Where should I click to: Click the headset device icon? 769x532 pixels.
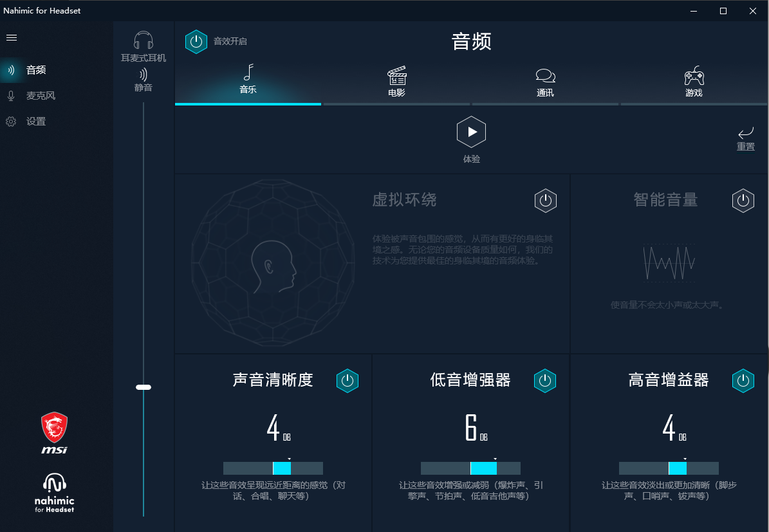pos(144,41)
